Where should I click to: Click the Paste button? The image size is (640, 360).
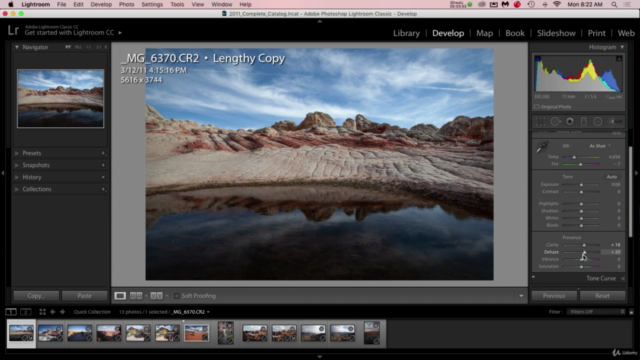[84, 296]
